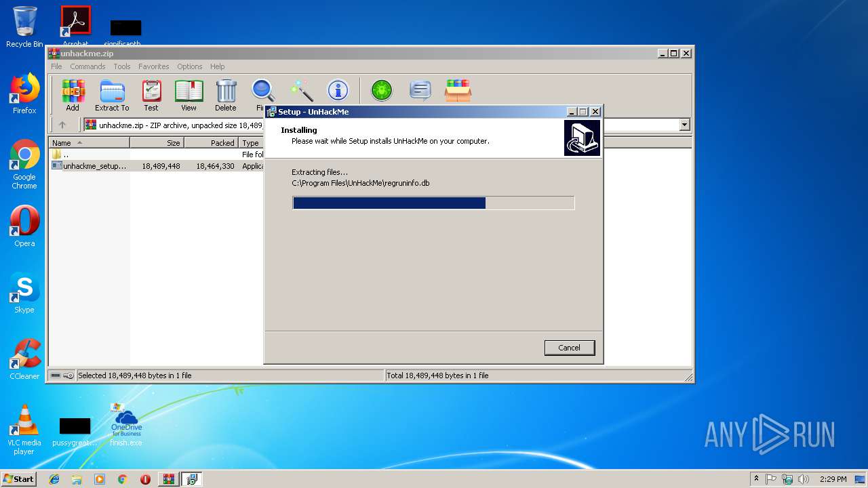Open Windows Media Player on taskbar
Image resolution: width=868 pixels, height=488 pixels.
pos(100,479)
